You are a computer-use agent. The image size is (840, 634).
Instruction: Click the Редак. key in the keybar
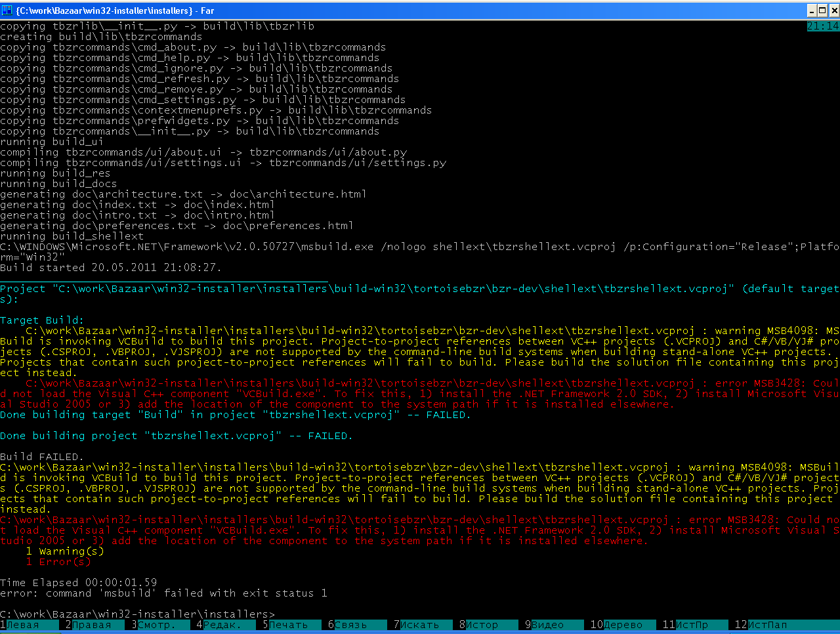(x=222, y=625)
